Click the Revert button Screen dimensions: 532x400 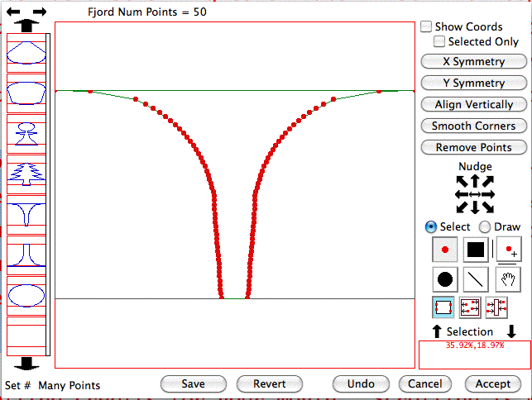click(x=269, y=383)
